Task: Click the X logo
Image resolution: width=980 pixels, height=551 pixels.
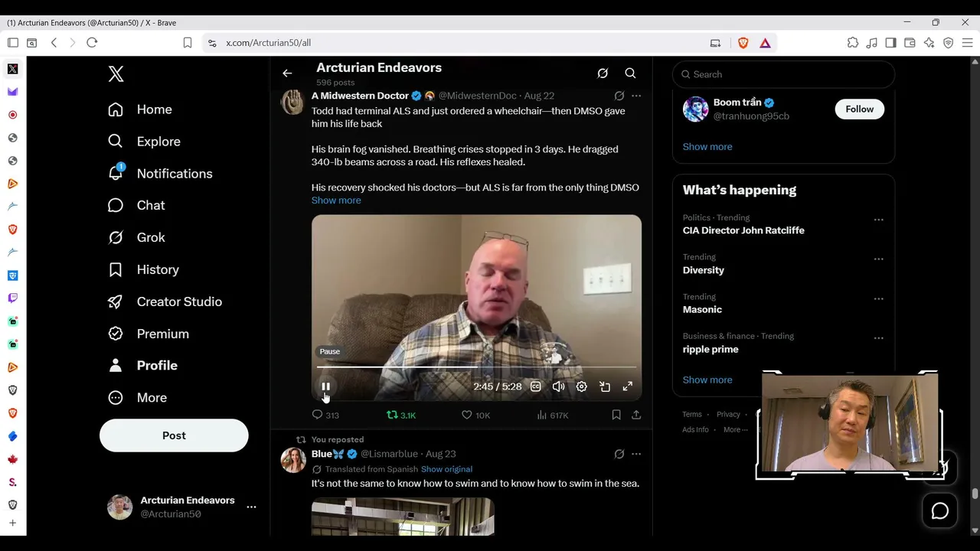Action: pyautogui.click(x=116, y=73)
